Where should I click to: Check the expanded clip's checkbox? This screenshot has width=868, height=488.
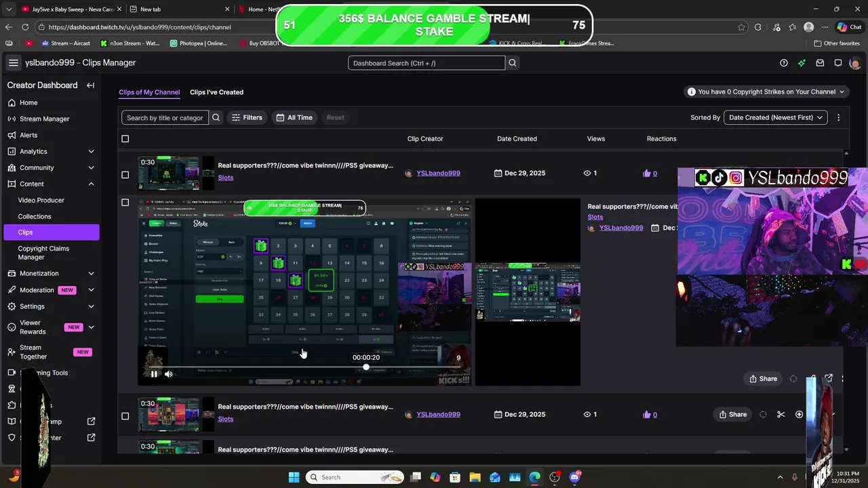(x=125, y=203)
